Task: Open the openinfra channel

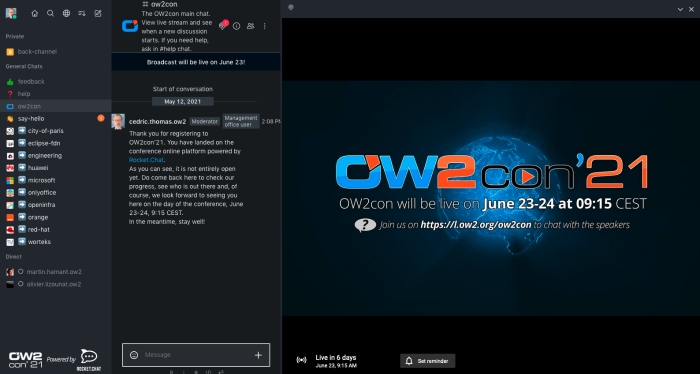Action: 55,205
